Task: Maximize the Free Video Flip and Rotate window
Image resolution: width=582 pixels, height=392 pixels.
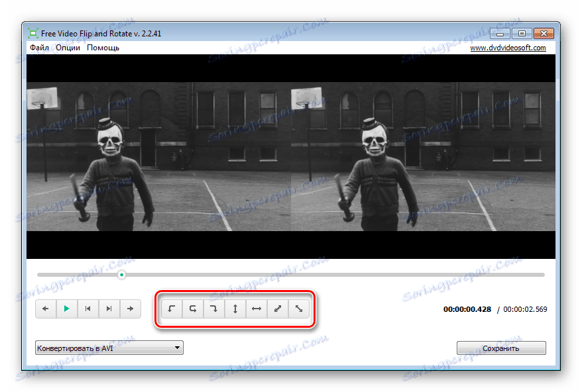Action: pos(522,33)
